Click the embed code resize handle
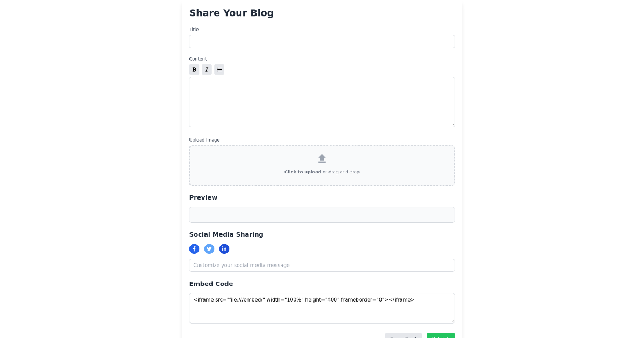The image size is (644, 338). click(452, 321)
